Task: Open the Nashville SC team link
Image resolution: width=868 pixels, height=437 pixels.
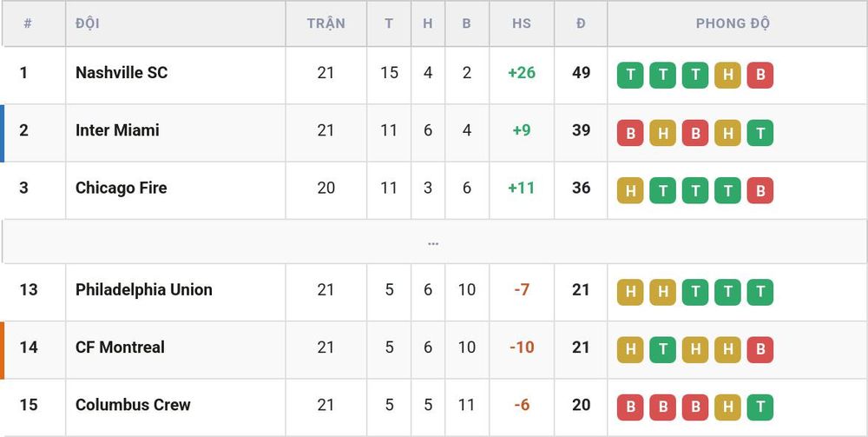Action: click(x=122, y=73)
